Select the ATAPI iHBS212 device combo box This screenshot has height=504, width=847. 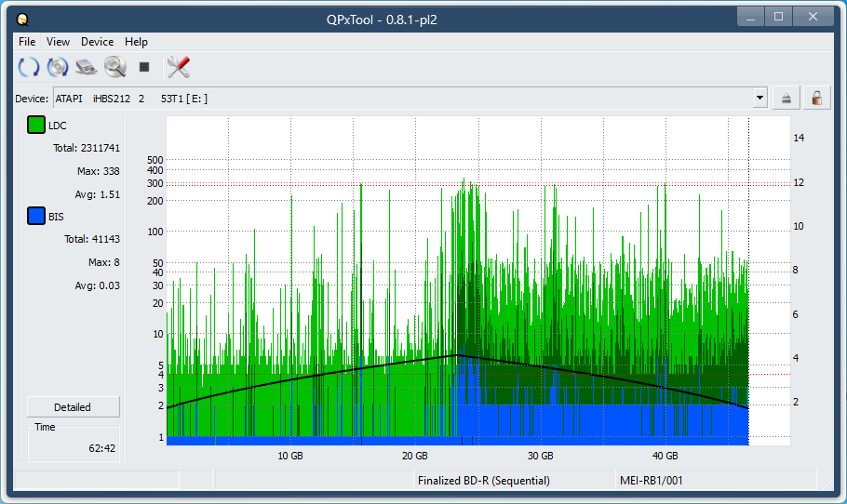click(x=410, y=99)
